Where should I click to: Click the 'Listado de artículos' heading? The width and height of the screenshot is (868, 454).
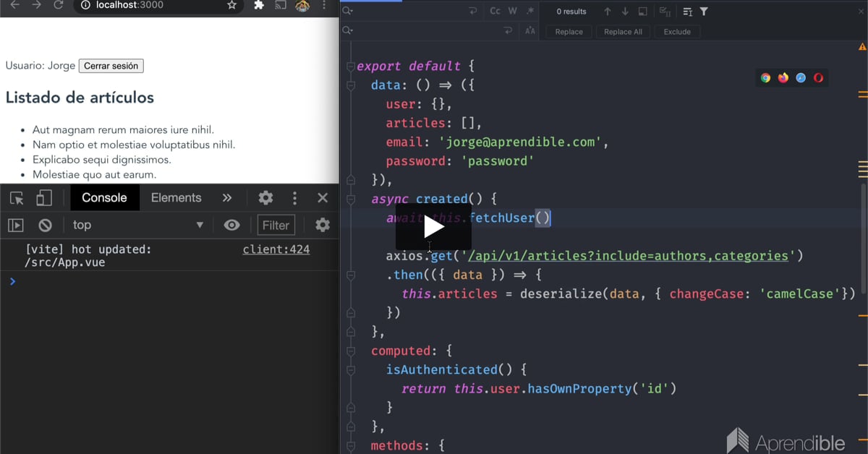coord(80,98)
